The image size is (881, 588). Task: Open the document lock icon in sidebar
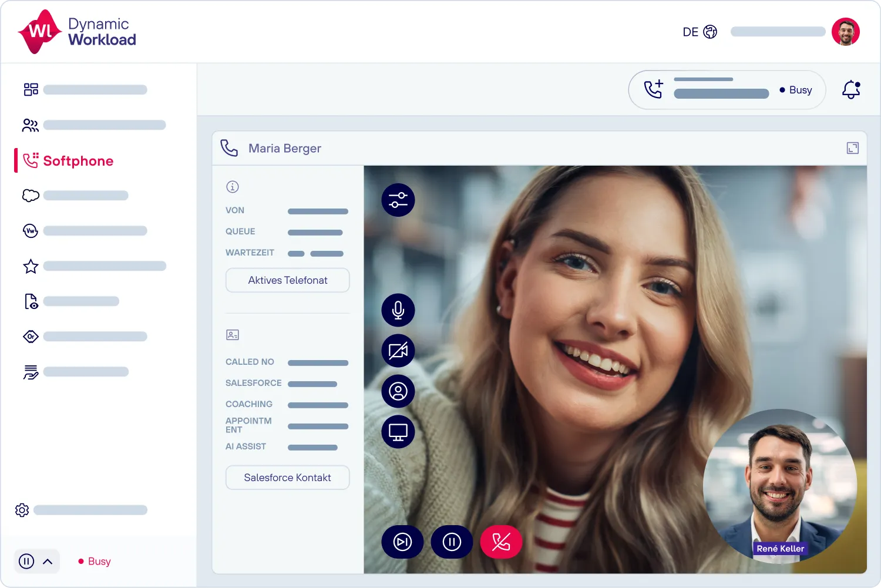pyautogui.click(x=31, y=301)
